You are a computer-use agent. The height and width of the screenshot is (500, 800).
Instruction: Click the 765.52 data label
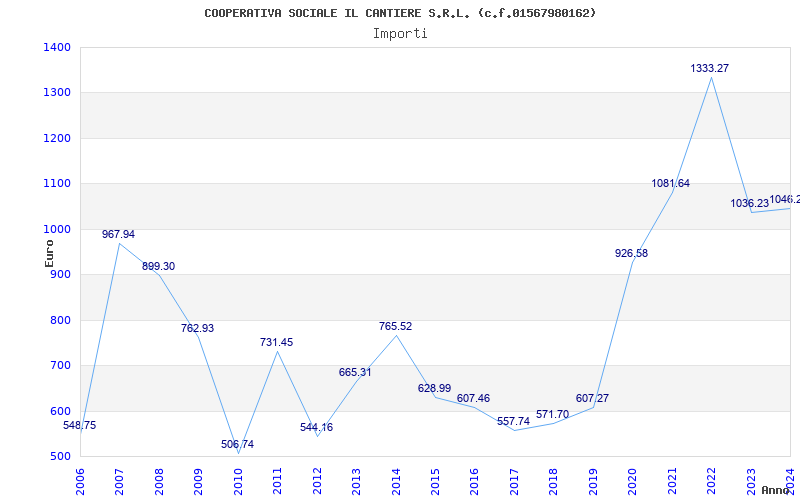coord(395,327)
